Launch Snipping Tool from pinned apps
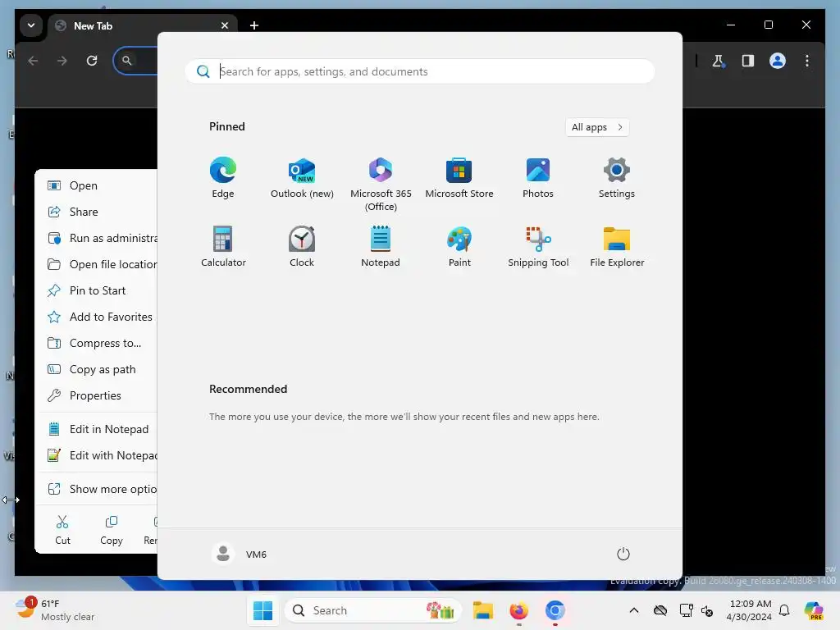 [x=538, y=247]
